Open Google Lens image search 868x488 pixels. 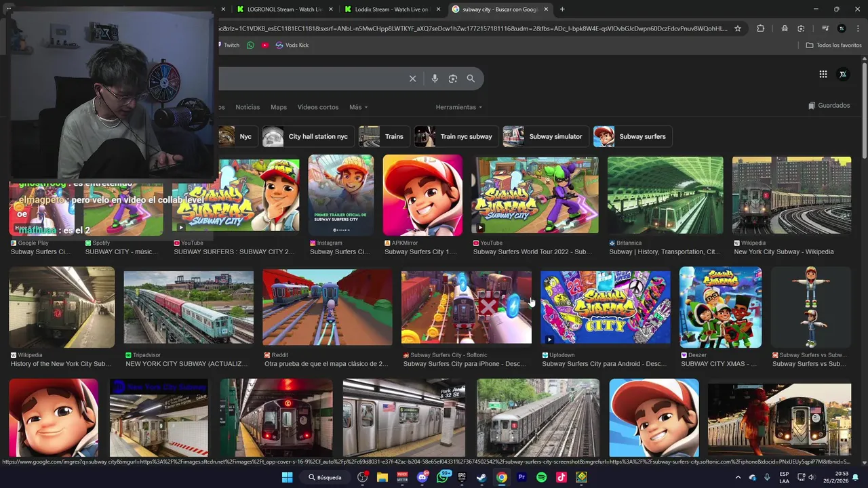pyautogui.click(x=453, y=79)
